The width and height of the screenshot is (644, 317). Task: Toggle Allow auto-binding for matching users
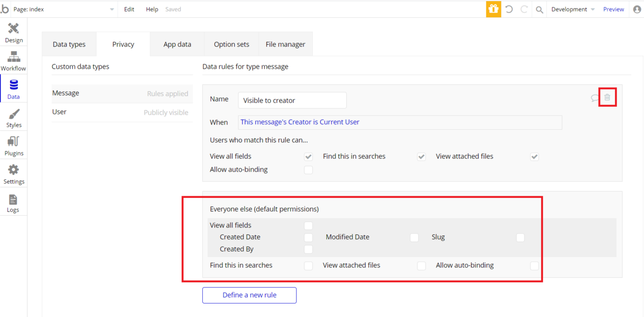point(308,170)
